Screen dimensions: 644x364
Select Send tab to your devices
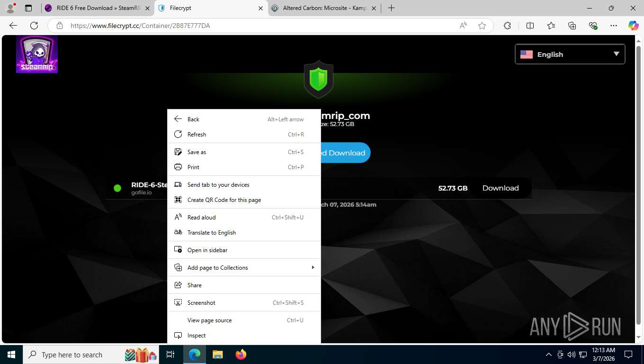[x=244, y=185]
